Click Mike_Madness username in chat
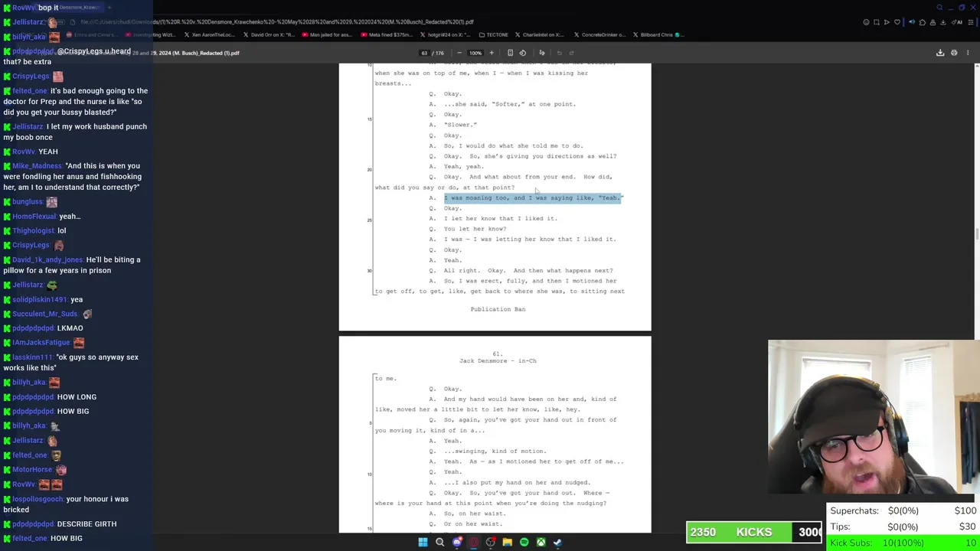This screenshot has width=980, height=551. (37, 166)
